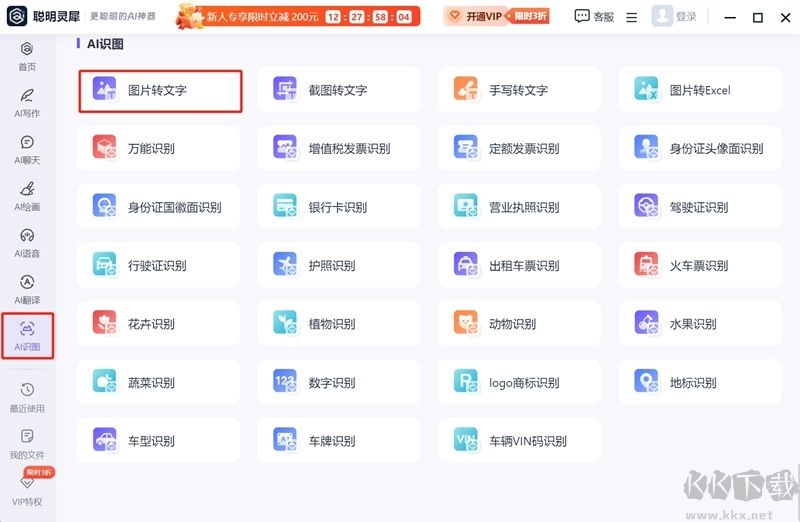Open 动物识别 animal recognition
The height and width of the screenshot is (522, 800).
(519, 324)
